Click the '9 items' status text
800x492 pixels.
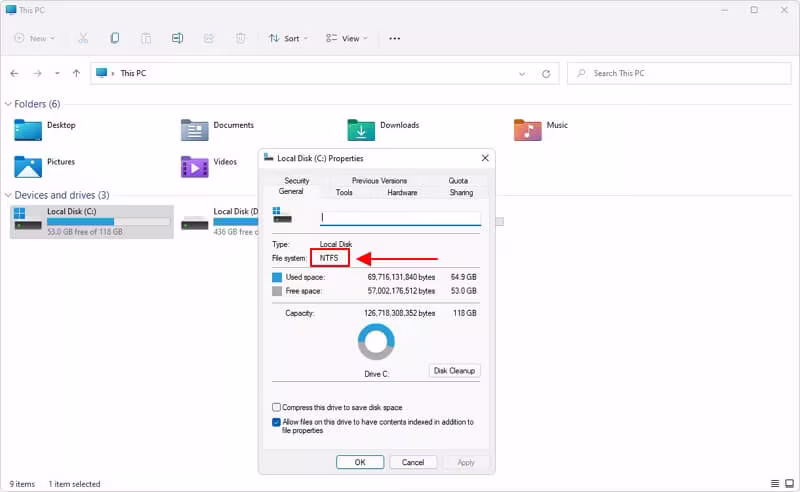22,484
